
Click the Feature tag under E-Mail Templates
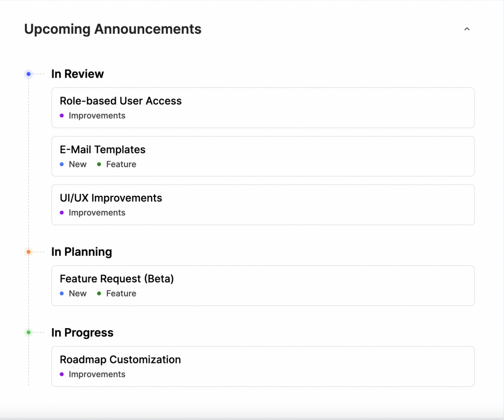point(117,164)
